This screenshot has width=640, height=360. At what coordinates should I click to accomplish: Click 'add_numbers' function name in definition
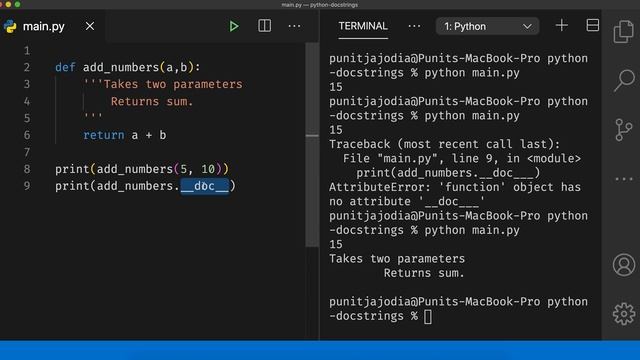click(x=121, y=67)
